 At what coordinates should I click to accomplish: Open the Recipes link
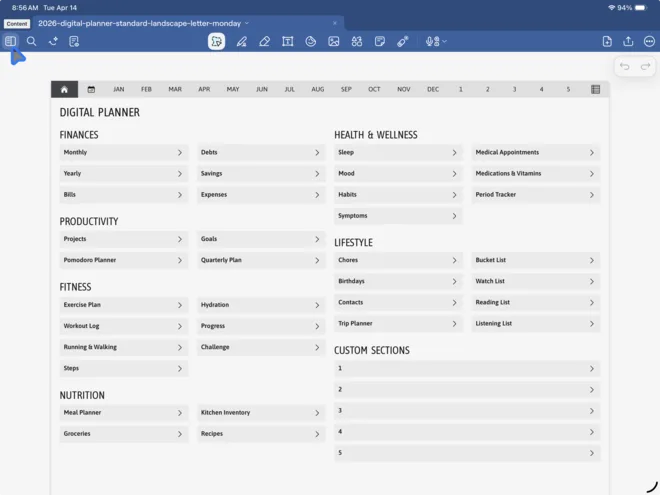pos(261,434)
